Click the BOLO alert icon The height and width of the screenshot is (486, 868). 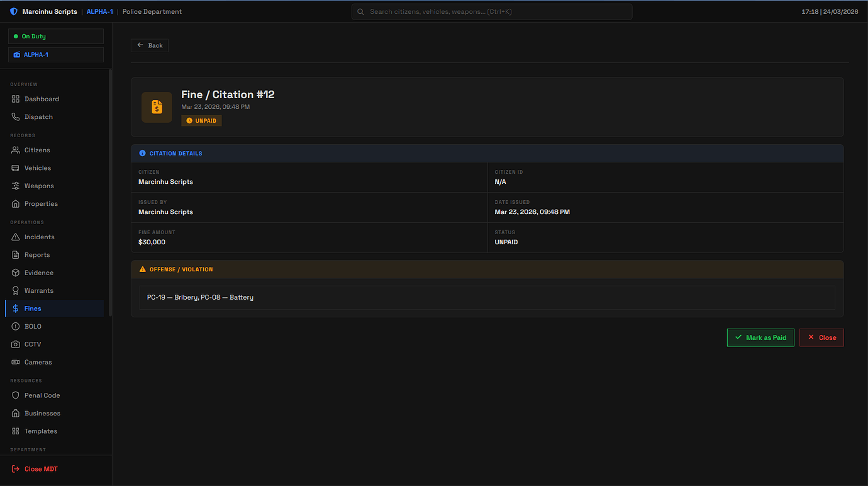(16, 326)
